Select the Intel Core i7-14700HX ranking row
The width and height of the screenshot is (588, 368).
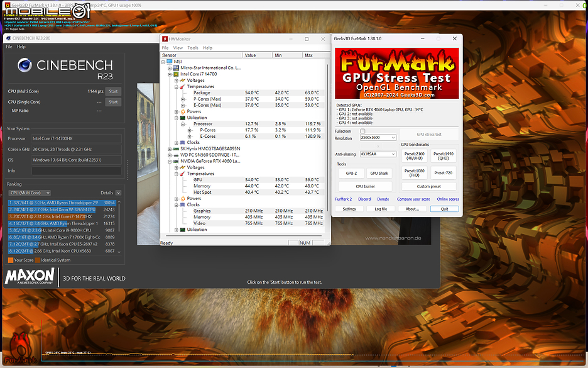pyautogui.click(x=62, y=216)
